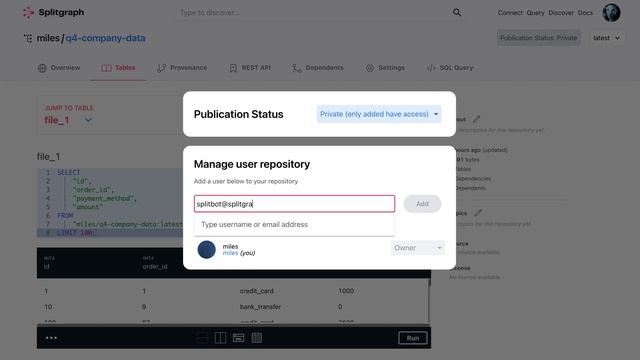Open the Settings tab

pyautogui.click(x=385, y=68)
